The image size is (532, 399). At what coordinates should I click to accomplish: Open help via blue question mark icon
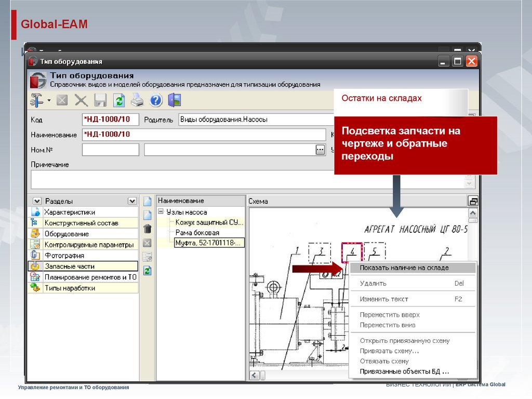tap(156, 100)
